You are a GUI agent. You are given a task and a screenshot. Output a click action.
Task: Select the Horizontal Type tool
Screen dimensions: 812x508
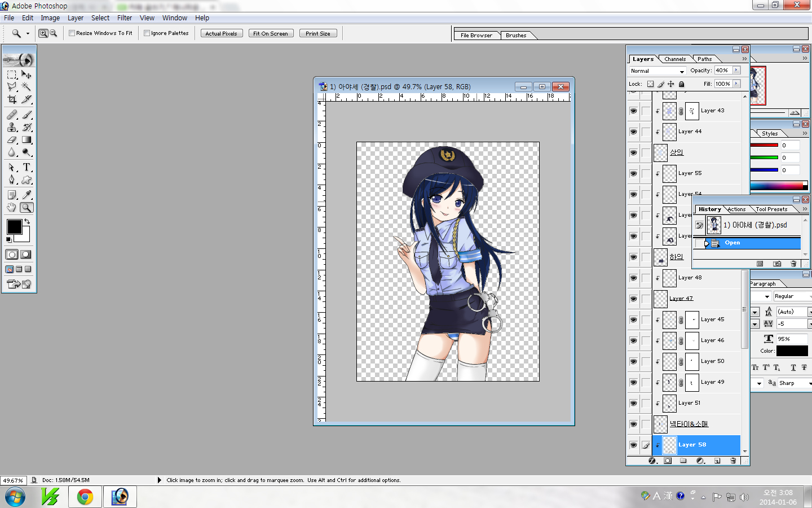[27, 167]
